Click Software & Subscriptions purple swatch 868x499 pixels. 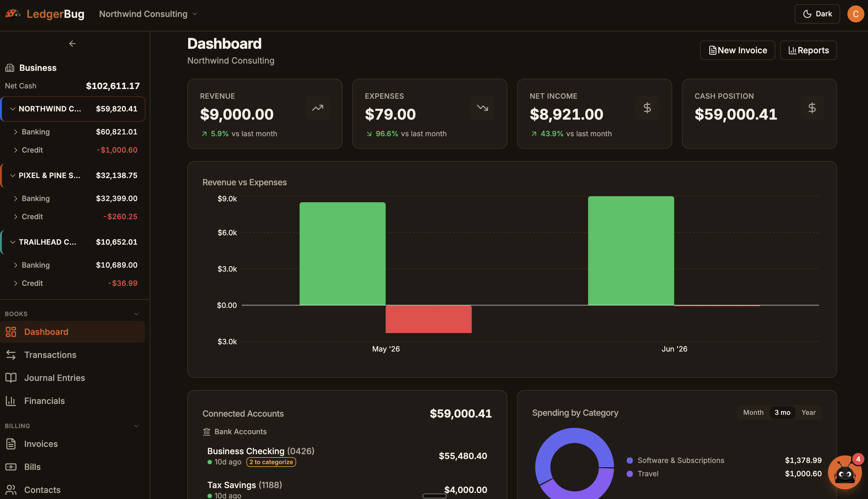pos(630,460)
